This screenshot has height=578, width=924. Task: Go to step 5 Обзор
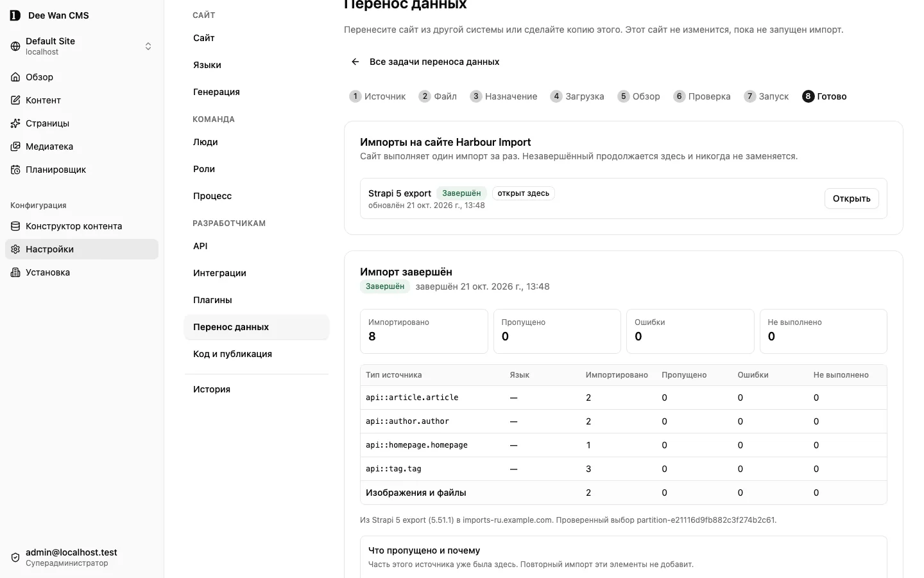pos(639,96)
